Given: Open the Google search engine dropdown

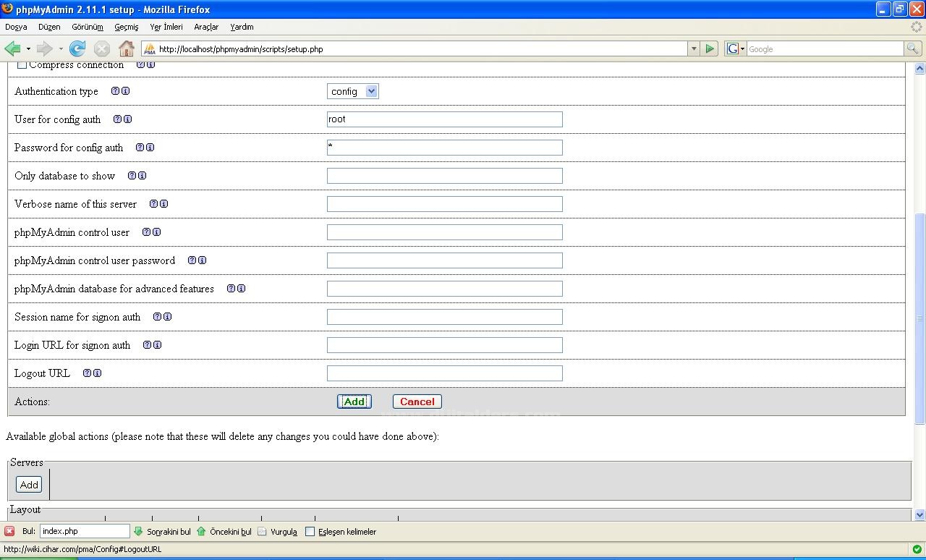Looking at the screenshot, I should point(734,48).
